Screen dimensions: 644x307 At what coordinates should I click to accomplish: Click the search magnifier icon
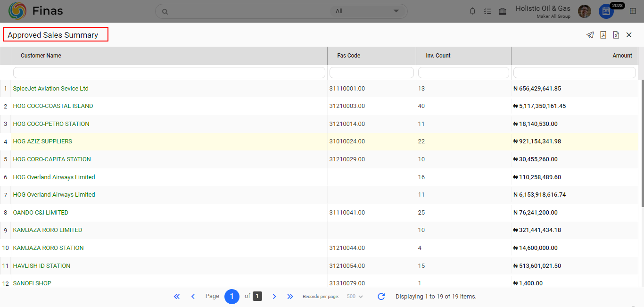coord(165,11)
